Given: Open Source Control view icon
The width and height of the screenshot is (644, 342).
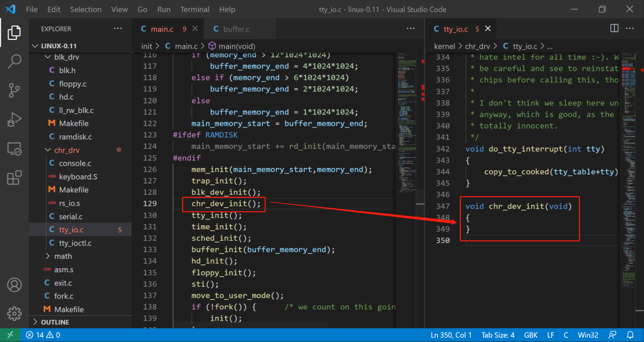Looking at the screenshot, I should click(14, 91).
